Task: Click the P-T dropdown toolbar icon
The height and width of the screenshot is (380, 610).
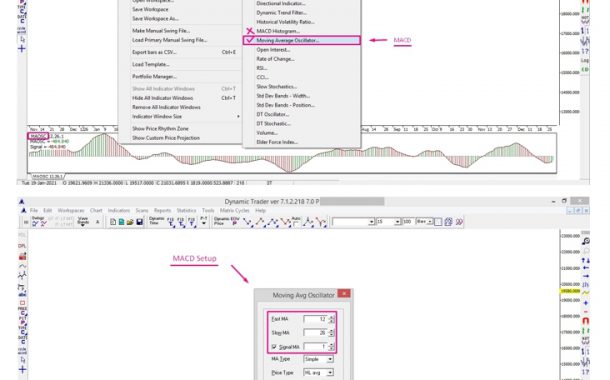Action: click(x=204, y=221)
